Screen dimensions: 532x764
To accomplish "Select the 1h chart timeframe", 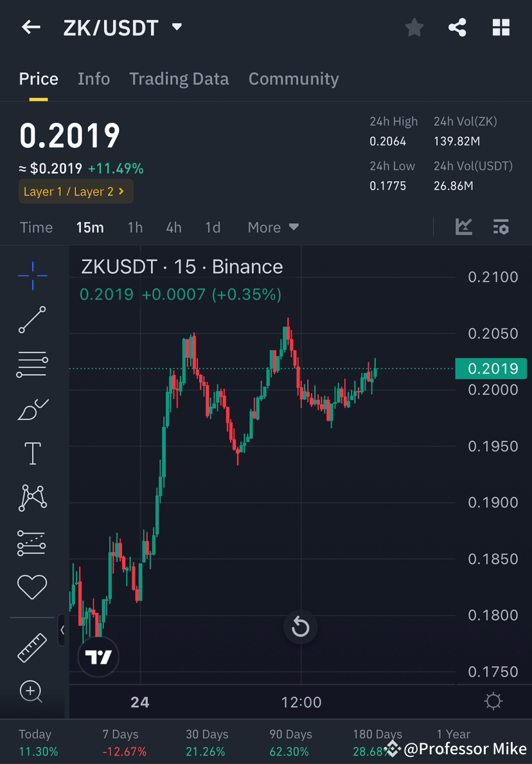I will coord(134,227).
